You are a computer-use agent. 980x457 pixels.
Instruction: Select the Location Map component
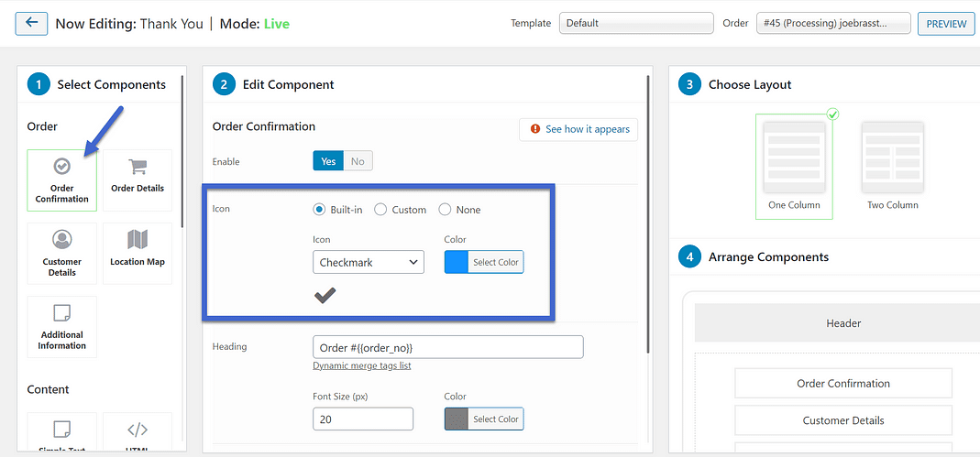(x=138, y=254)
